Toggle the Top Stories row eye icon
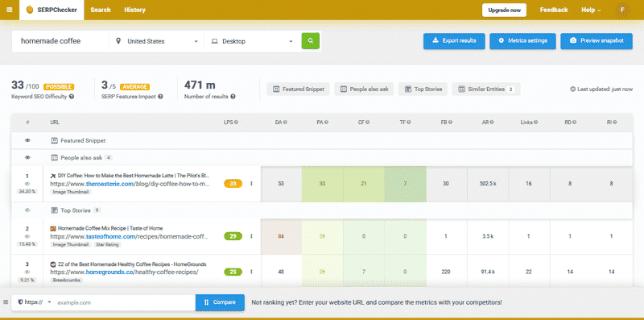 point(27,210)
